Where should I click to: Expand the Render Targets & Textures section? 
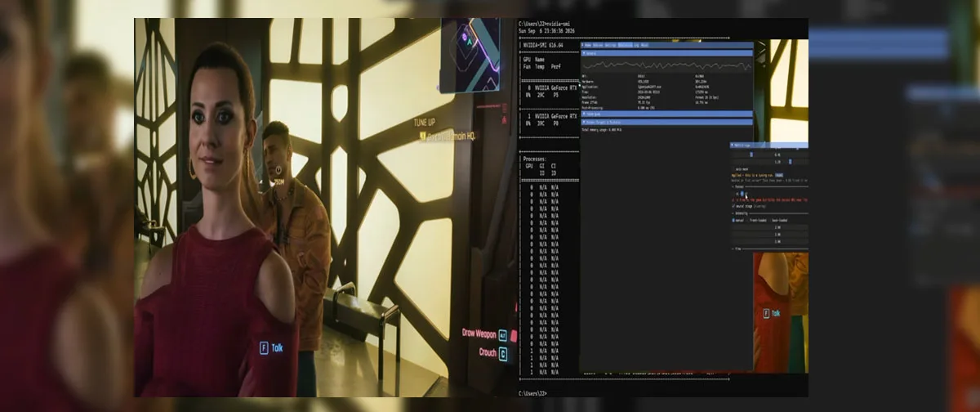pyautogui.click(x=667, y=122)
